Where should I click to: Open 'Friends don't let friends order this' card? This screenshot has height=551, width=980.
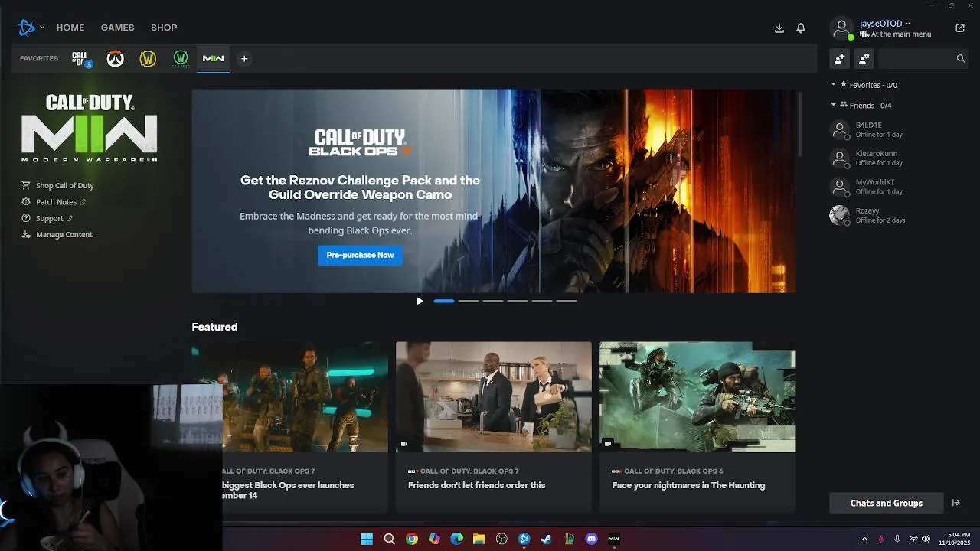click(x=494, y=426)
